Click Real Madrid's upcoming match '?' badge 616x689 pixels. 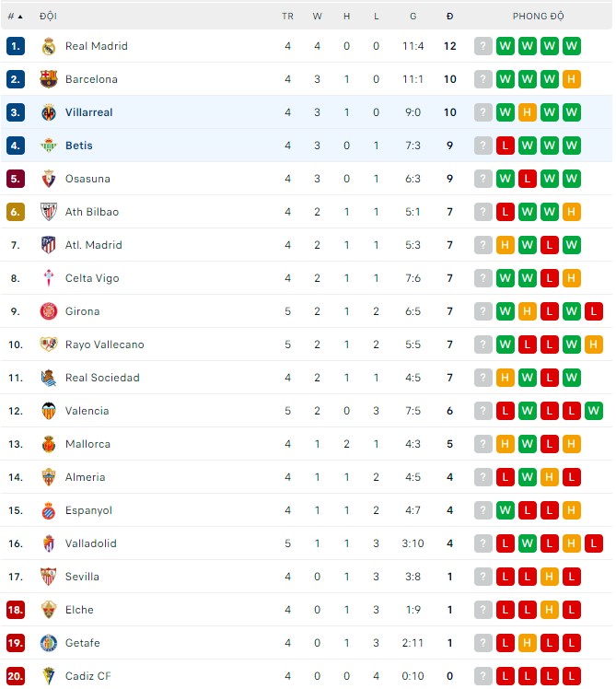[483, 46]
